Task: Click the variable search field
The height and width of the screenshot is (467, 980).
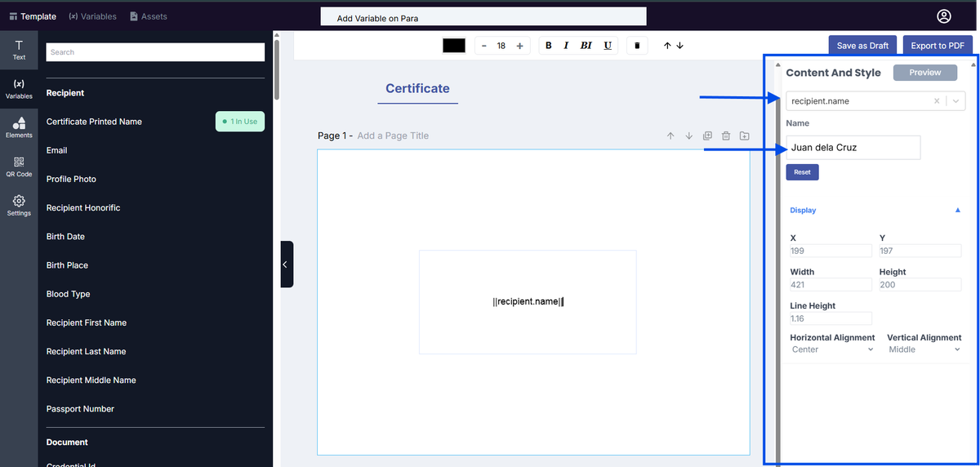Action: coord(155,52)
